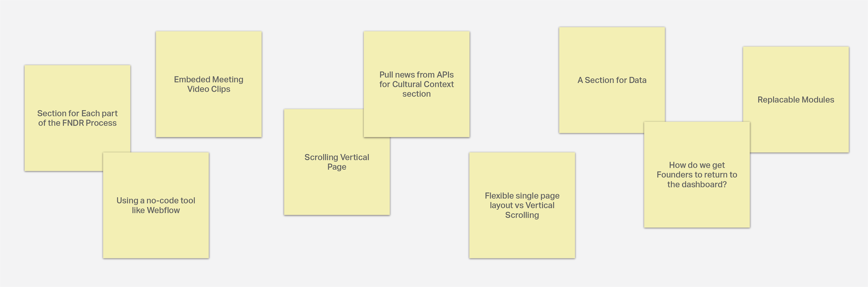Image resolution: width=868 pixels, height=287 pixels.
Task: Click the 'Section for Each part' text line
Action: click(x=77, y=113)
